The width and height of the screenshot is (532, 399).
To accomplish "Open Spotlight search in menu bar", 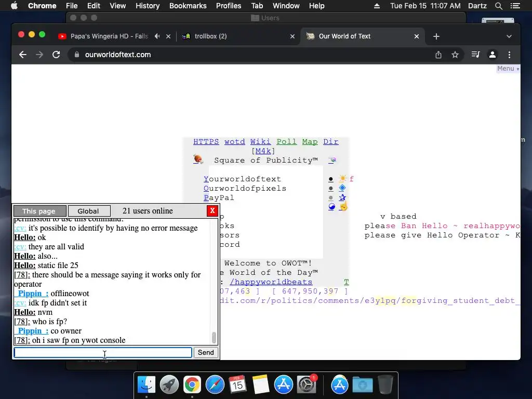I will (x=498, y=6).
